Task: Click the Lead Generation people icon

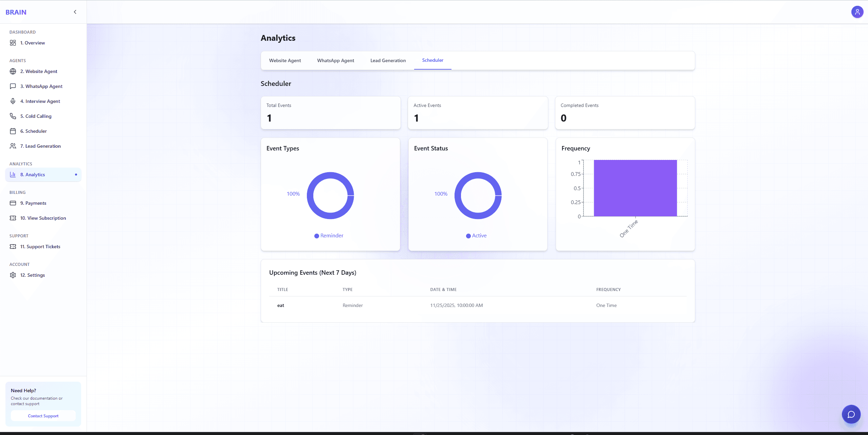Action: [x=13, y=146]
